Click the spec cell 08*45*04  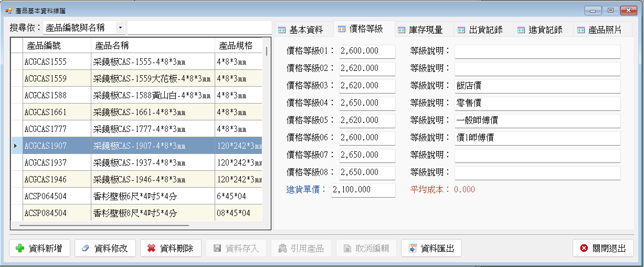[x=238, y=213]
